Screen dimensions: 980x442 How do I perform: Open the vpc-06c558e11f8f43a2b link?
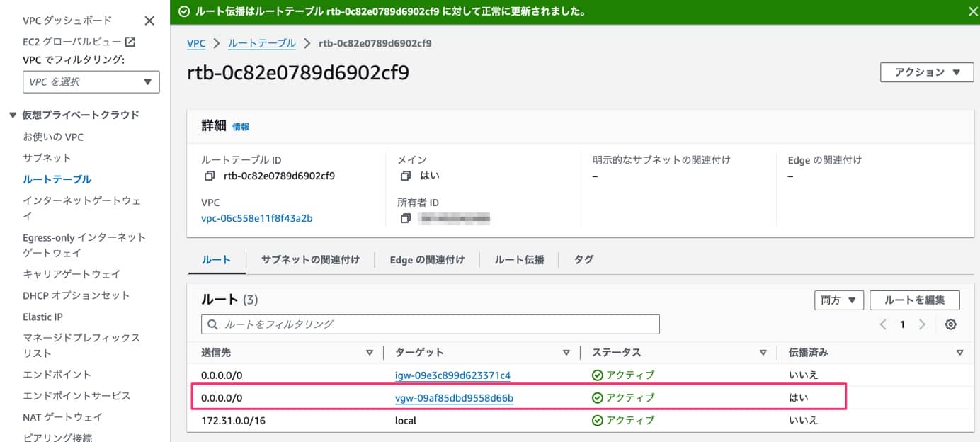click(x=257, y=218)
